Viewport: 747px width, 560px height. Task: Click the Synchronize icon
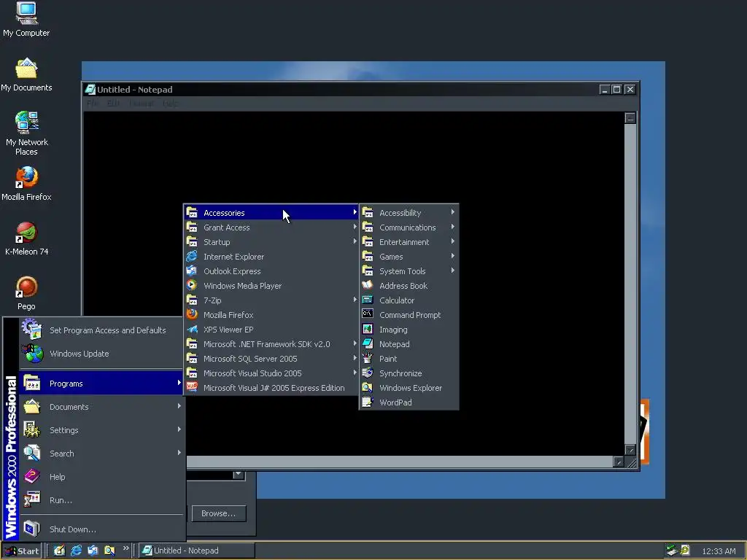pyautogui.click(x=368, y=373)
